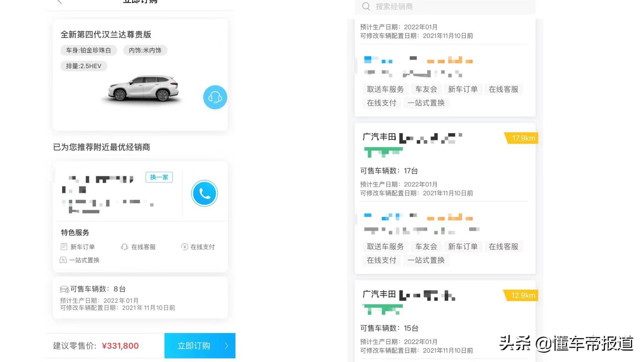Select 排量:2.5HEV tag
Image resolution: width=644 pixels, height=362 pixels.
84,66
